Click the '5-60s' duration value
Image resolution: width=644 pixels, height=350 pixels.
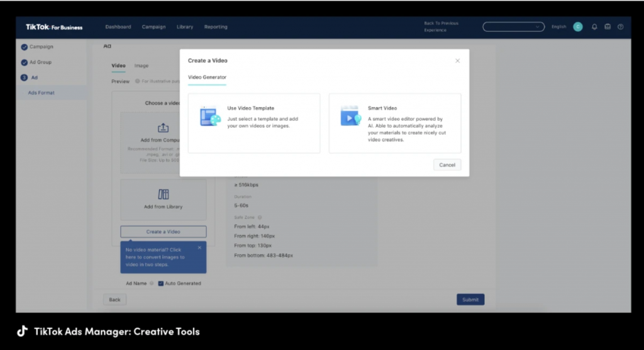[241, 206]
